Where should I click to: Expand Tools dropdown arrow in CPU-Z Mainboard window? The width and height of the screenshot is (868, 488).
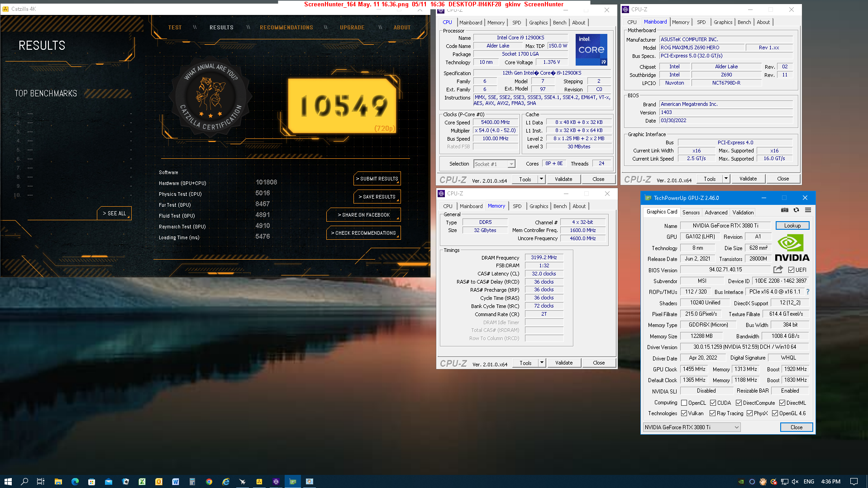726,179
